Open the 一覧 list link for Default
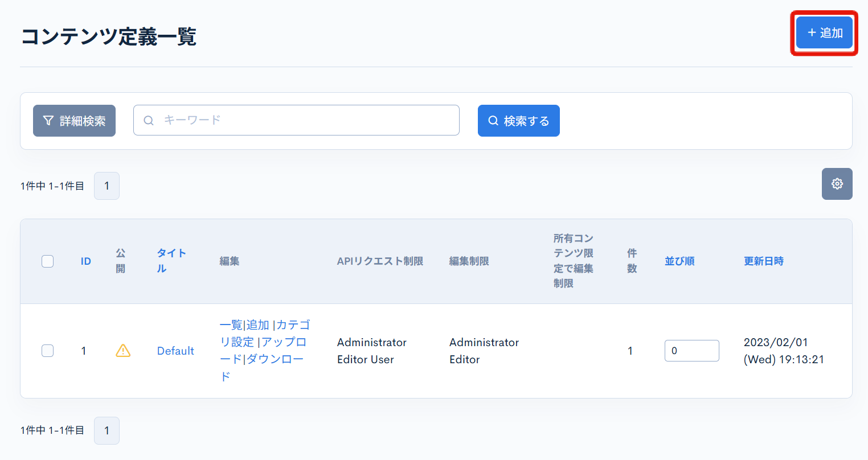Viewport: 868px width, 460px height. point(231,325)
